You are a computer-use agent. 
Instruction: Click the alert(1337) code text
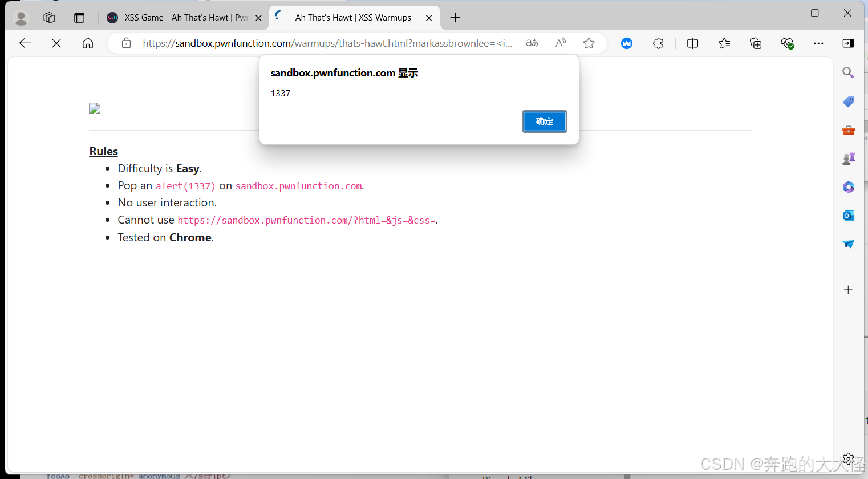pos(185,186)
